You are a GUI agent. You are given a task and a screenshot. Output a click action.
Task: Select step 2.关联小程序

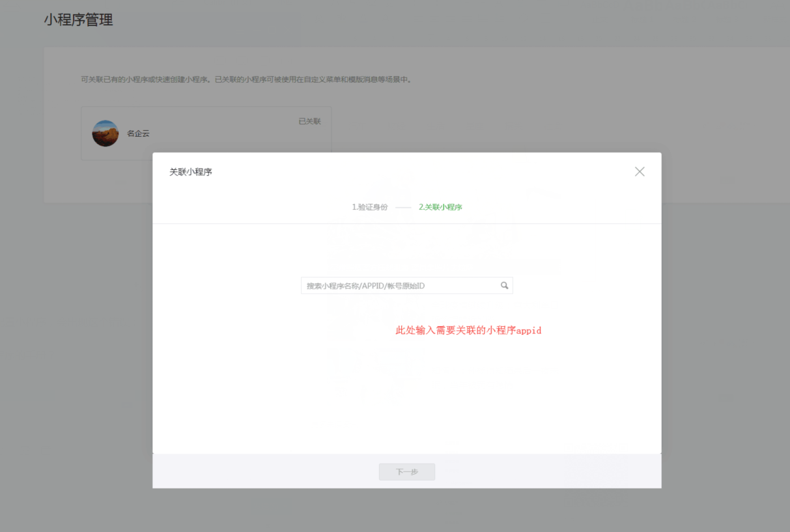(x=440, y=207)
